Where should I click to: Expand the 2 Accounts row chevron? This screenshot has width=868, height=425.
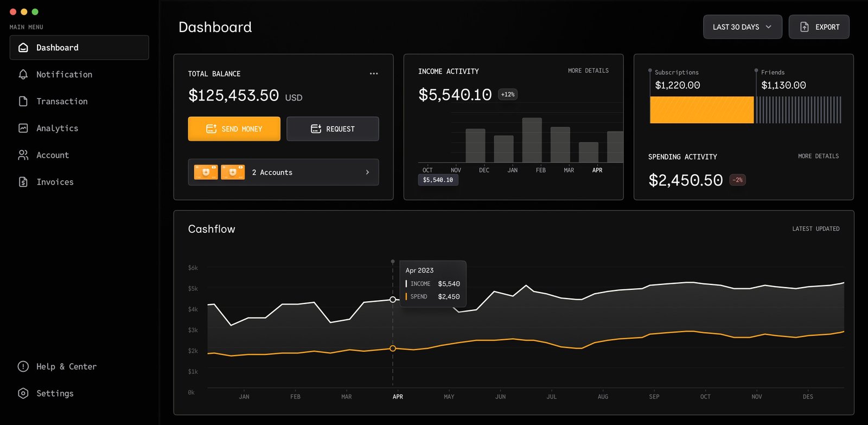(367, 173)
